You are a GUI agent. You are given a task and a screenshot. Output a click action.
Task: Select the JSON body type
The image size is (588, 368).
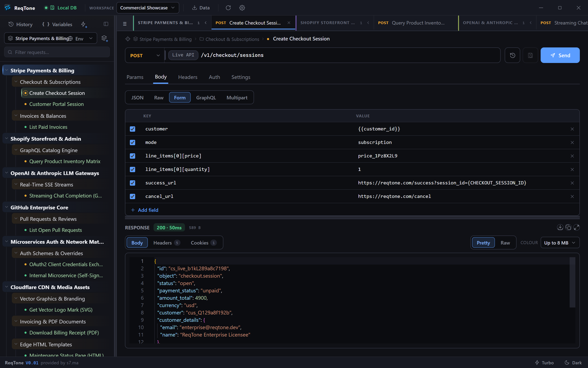tap(137, 98)
